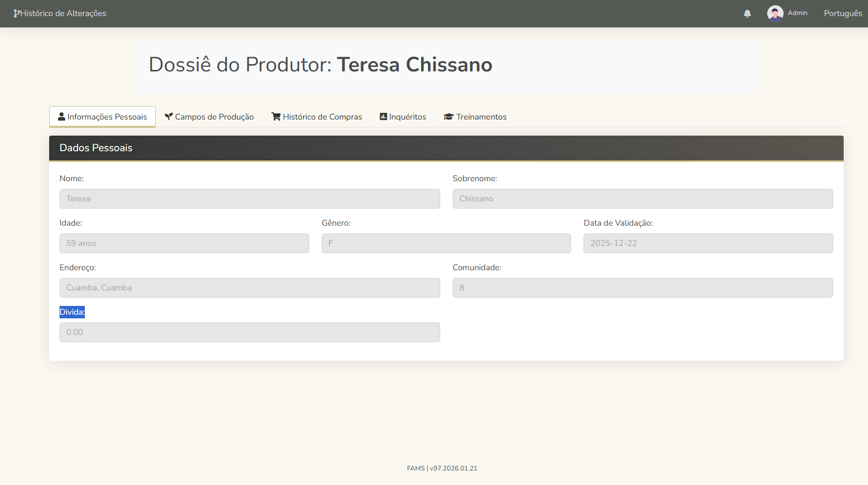Image resolution: width=868 pixels, height=485 pixels.
Task: Click the Dívida field showing 0.00
Action: coord(249,332)
